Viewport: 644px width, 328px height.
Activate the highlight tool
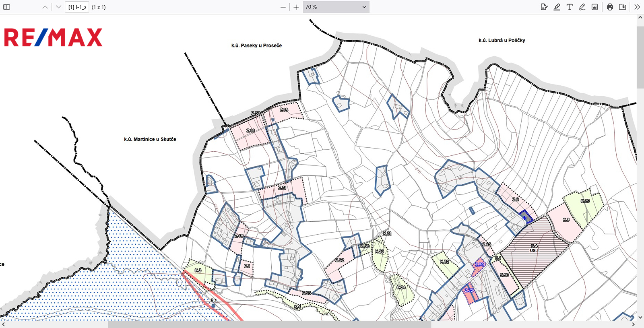click(557, 7)
